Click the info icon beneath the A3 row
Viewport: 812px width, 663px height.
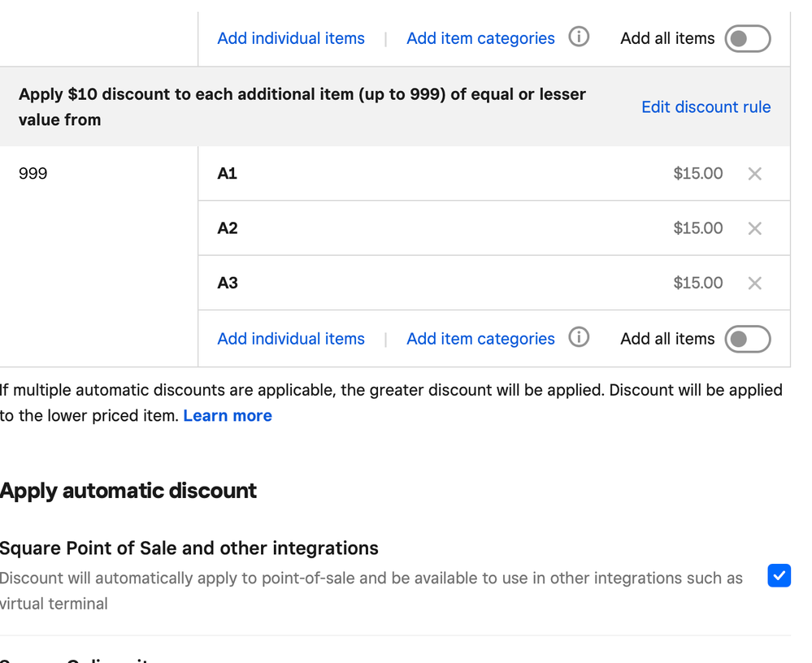[579, 338]
